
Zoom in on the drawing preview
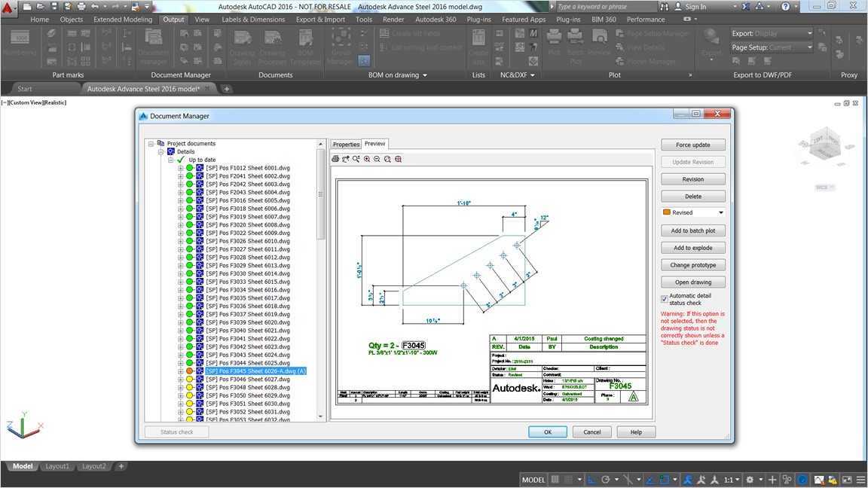pyautogui.click(x=366, y=159)
